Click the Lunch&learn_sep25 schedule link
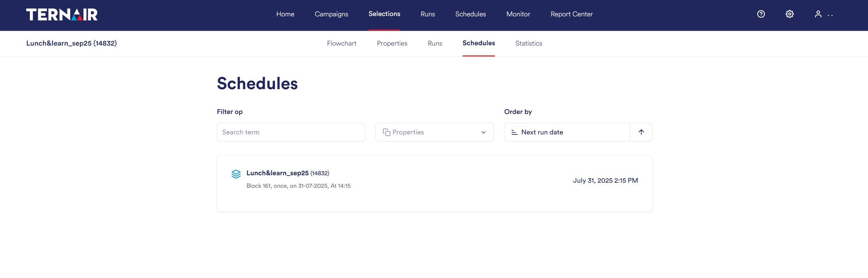Screen dimensions: 868x278 [277, 173]
